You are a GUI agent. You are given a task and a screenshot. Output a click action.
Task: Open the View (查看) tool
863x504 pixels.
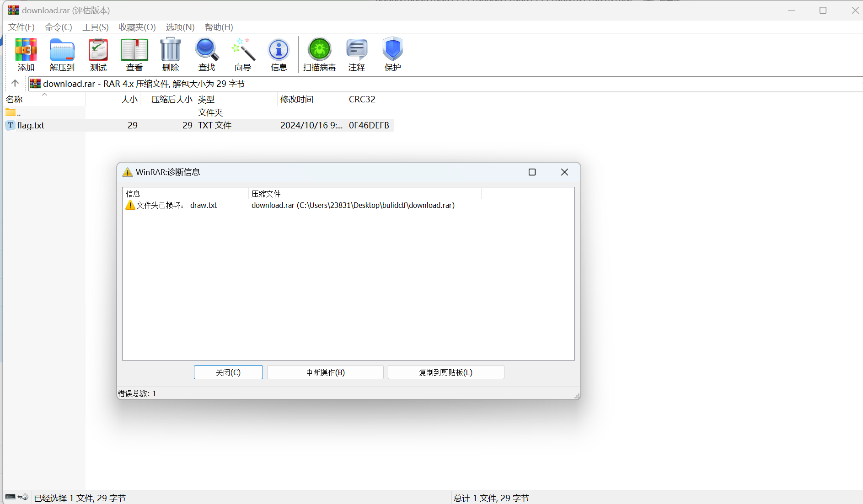[134, 54]
